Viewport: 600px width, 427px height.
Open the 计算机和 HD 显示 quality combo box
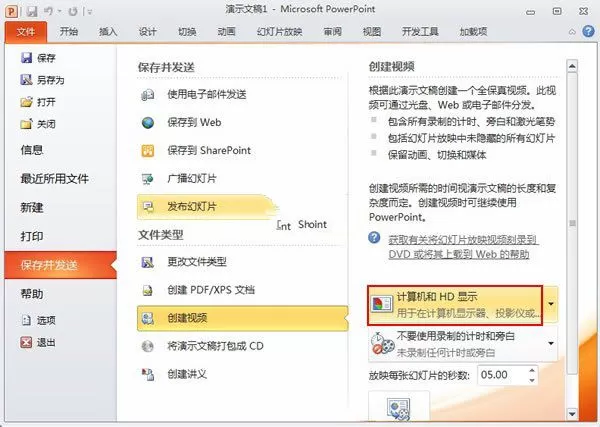455,305
